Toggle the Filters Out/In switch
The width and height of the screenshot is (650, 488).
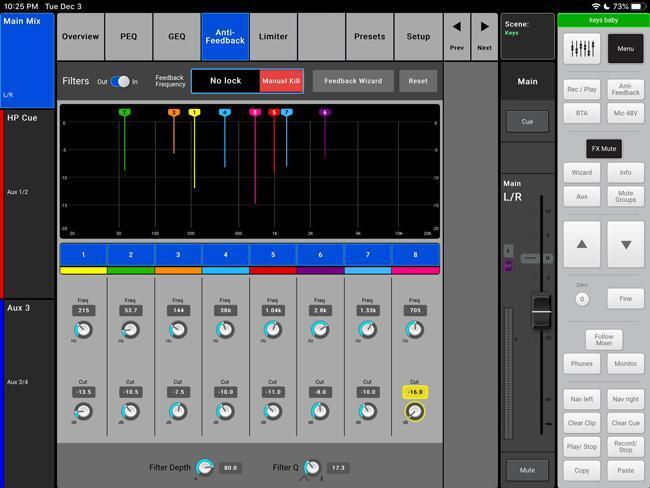[120, 81]
